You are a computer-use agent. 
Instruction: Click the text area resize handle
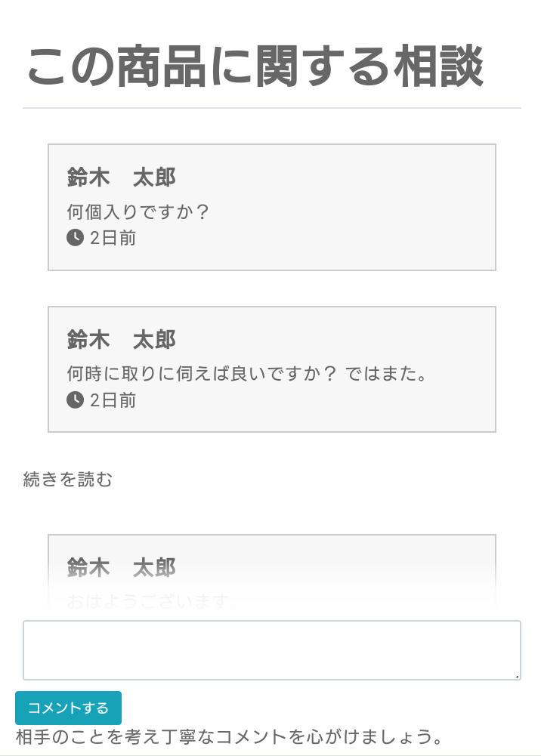517,676
